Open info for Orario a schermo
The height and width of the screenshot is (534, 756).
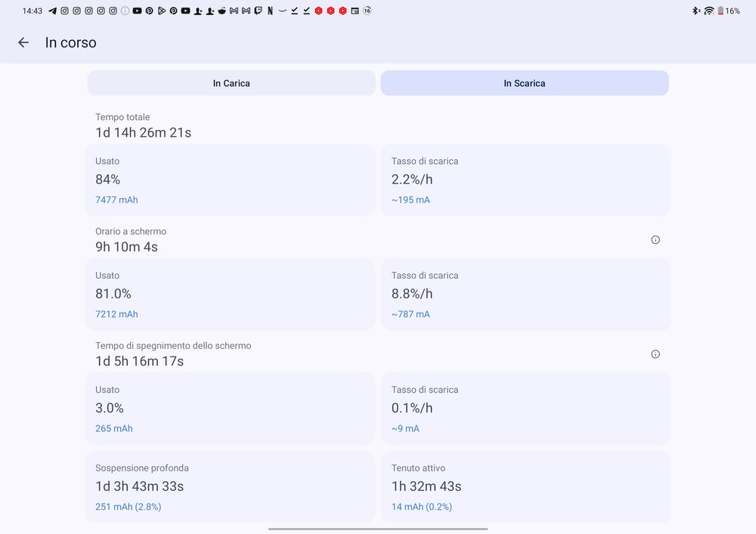655,239
